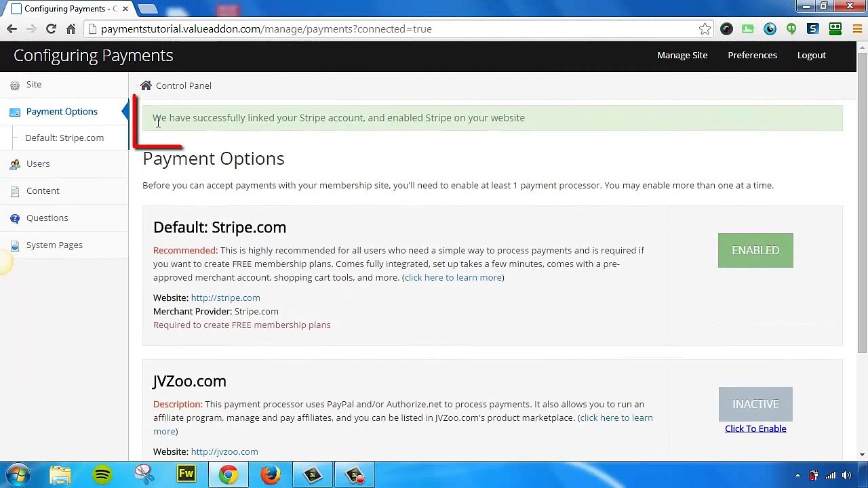The width and height of the screenshot is (868, 488).
Task: Open Preferences in top navigation
Action: click(752, 55)
